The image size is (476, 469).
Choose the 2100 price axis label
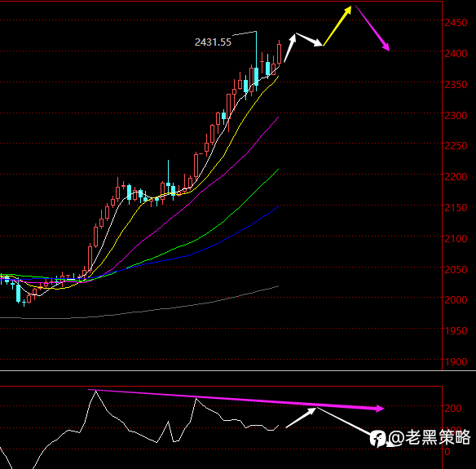(x=456, y=239)
